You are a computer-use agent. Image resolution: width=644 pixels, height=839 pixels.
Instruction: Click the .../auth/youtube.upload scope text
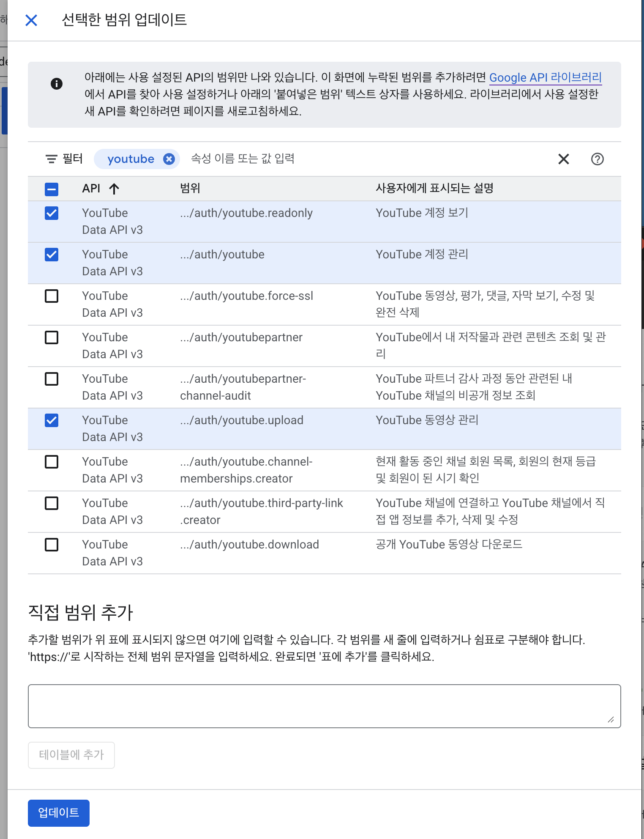(242, 420)
